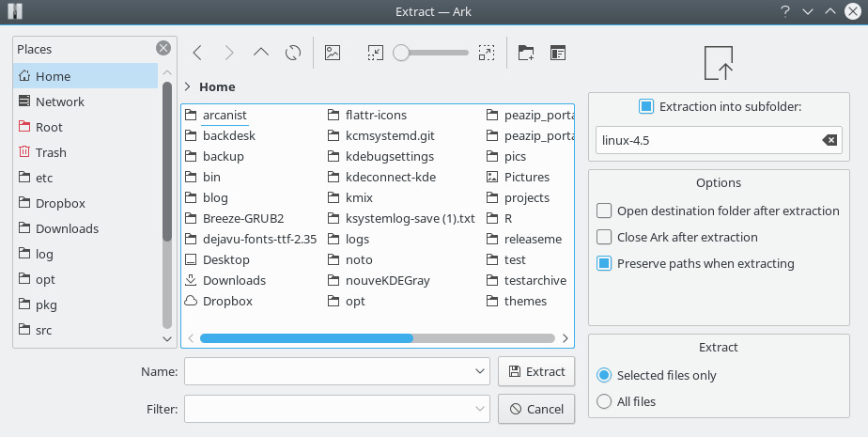Enable Open destination folder after extraction

point(604,211)
